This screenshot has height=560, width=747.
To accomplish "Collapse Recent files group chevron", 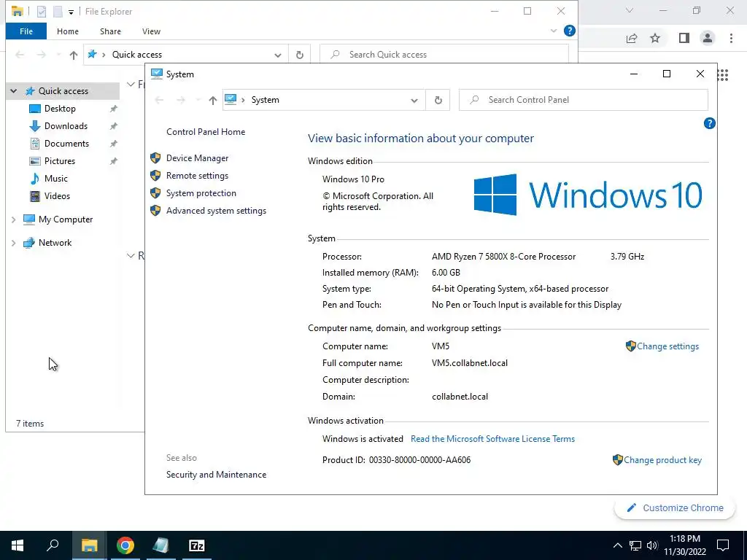I will pos(131,256).
